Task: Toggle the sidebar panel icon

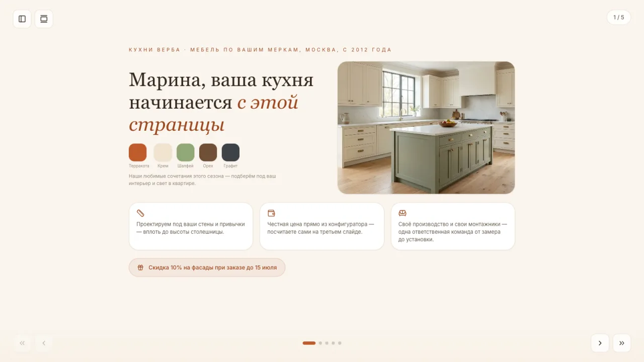Action: coord(22,19)
